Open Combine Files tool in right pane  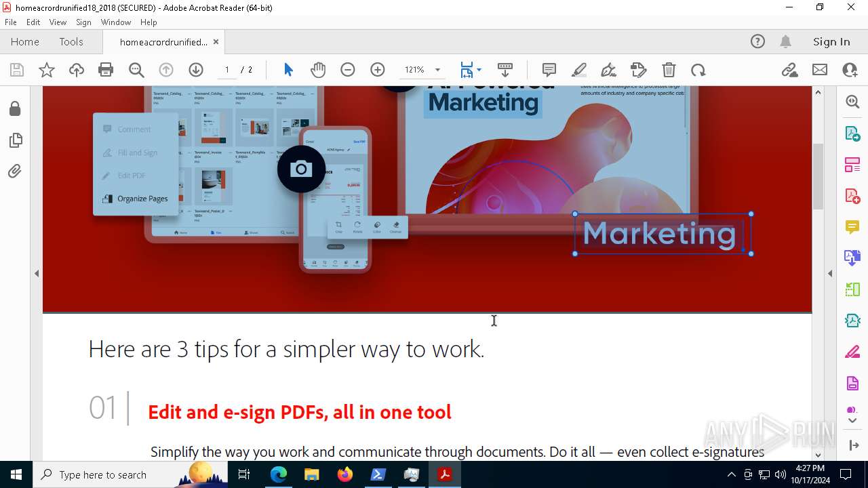coord(852,258)
